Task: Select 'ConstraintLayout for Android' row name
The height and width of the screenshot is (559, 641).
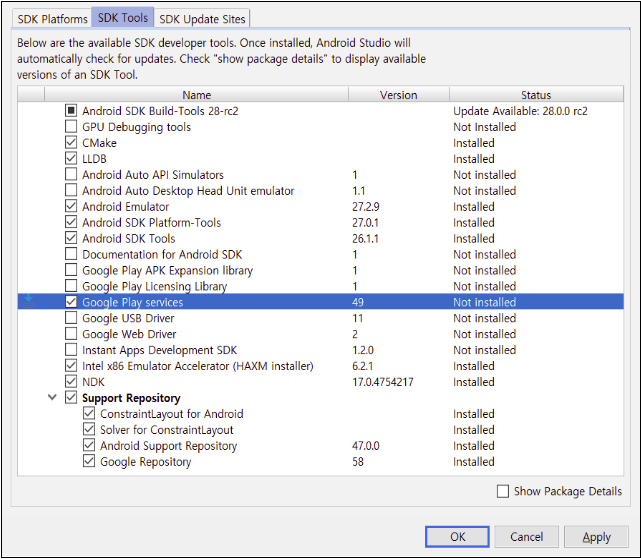Action: click(x=172, y=414)
